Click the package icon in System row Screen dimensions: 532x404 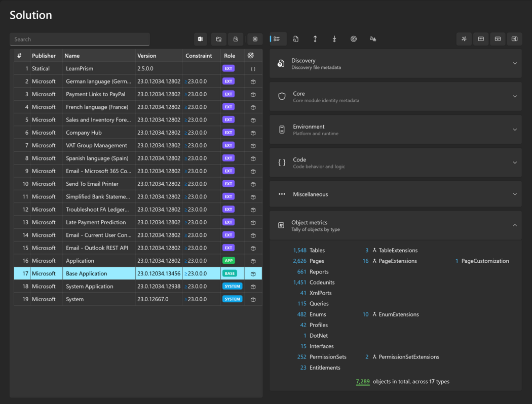[253, 300]
